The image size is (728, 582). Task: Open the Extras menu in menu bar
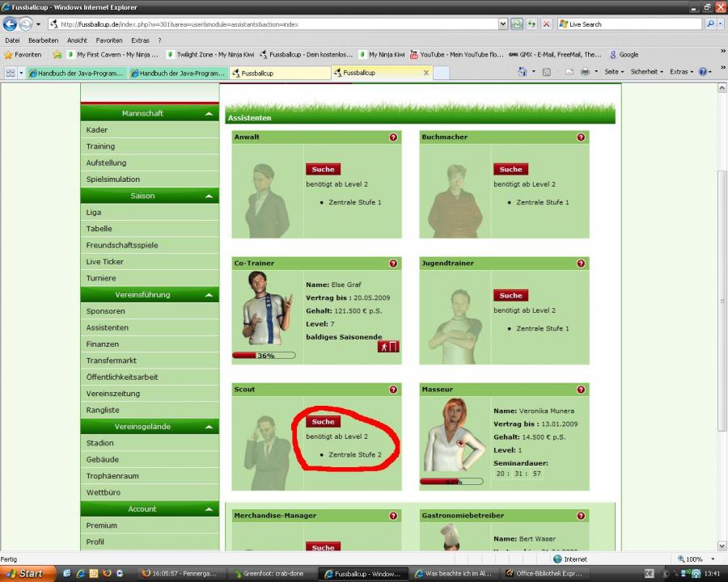[140, 40]
